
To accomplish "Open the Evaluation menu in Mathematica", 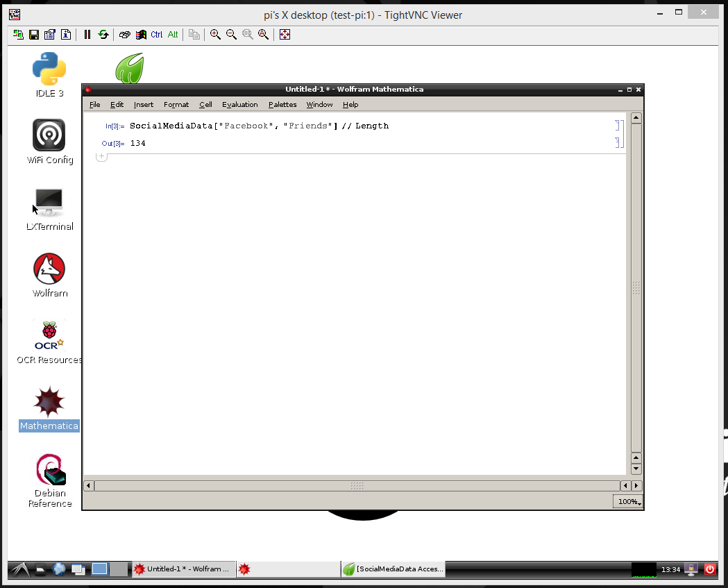I will 239,105.
